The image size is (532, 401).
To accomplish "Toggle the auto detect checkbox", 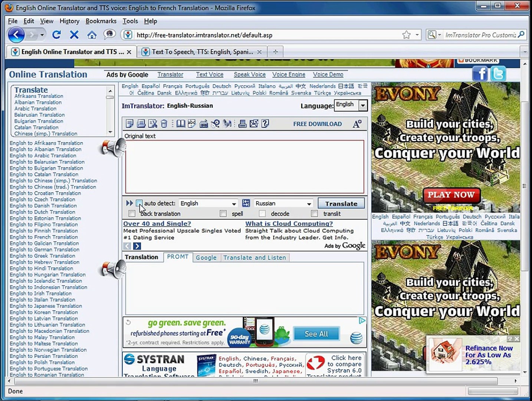I will tap(139, 203).
